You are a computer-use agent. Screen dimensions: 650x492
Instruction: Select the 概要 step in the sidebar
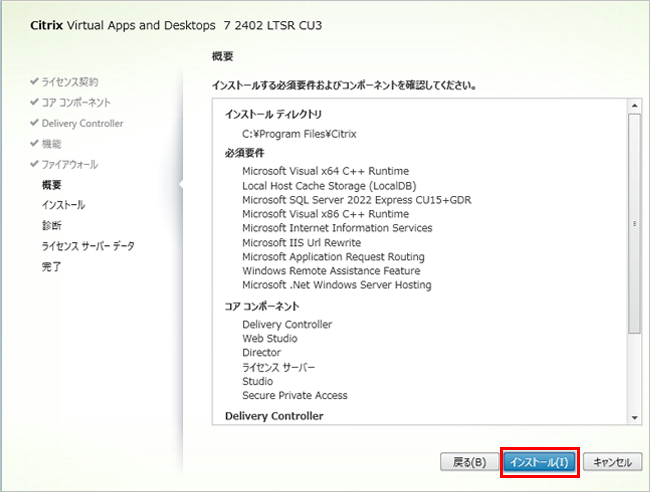pyautogui.click(x=52, y=185)
